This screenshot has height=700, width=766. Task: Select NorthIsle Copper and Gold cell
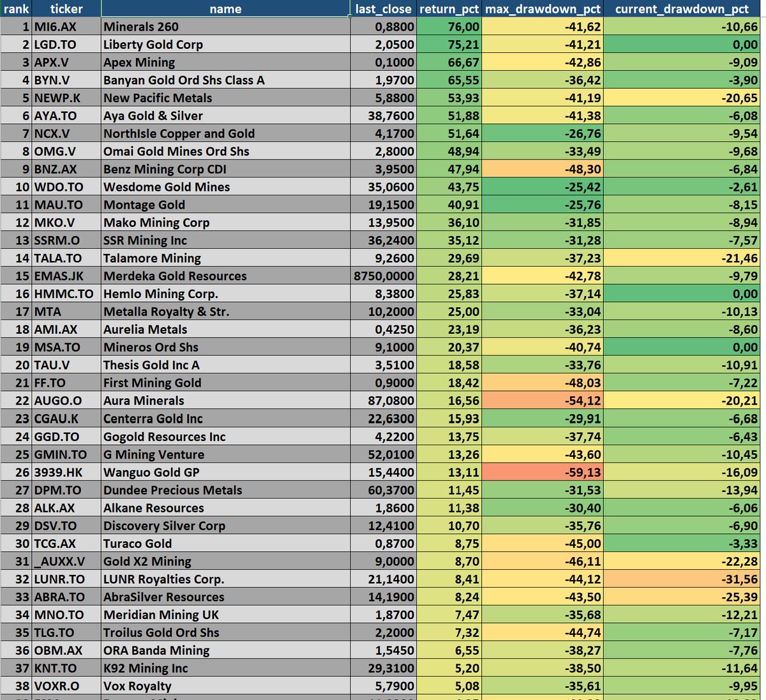225,134
